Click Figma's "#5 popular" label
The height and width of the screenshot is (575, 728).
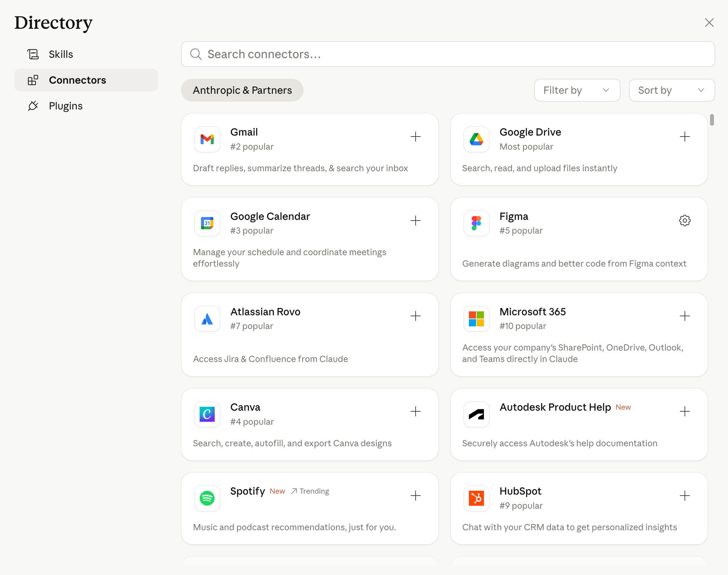click(x=521, y=231)
